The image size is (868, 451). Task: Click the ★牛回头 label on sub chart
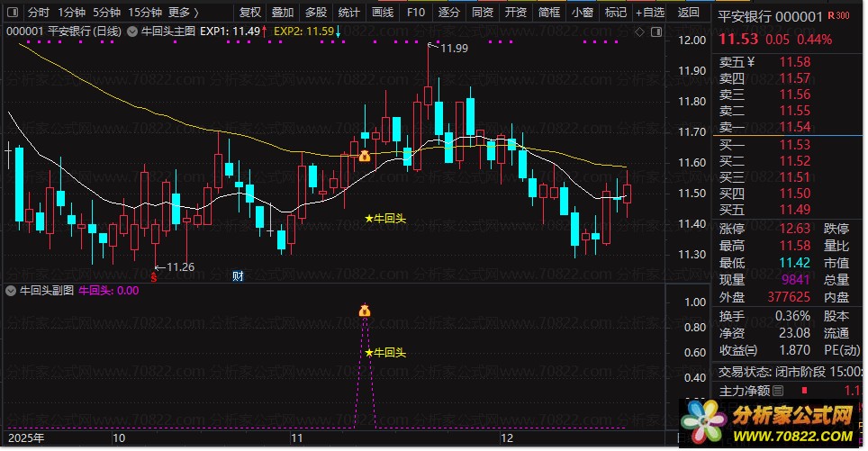[x=385, y=353]
